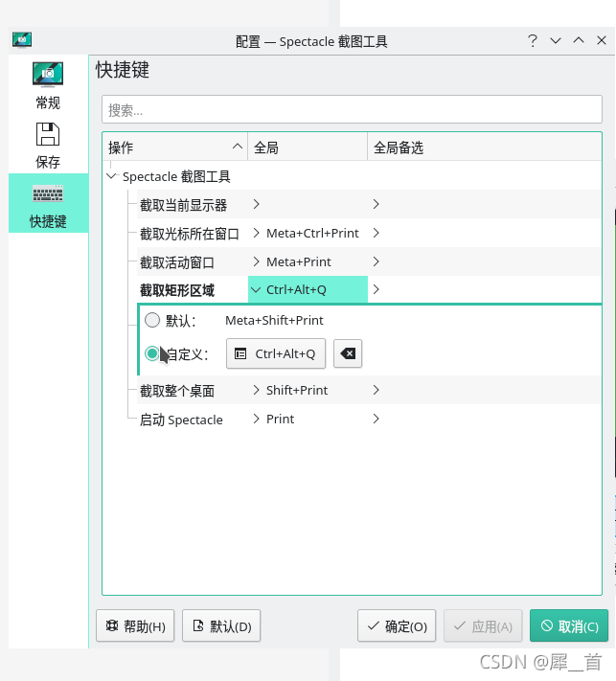Click the help question mark in title bar

tap(533, 41)
